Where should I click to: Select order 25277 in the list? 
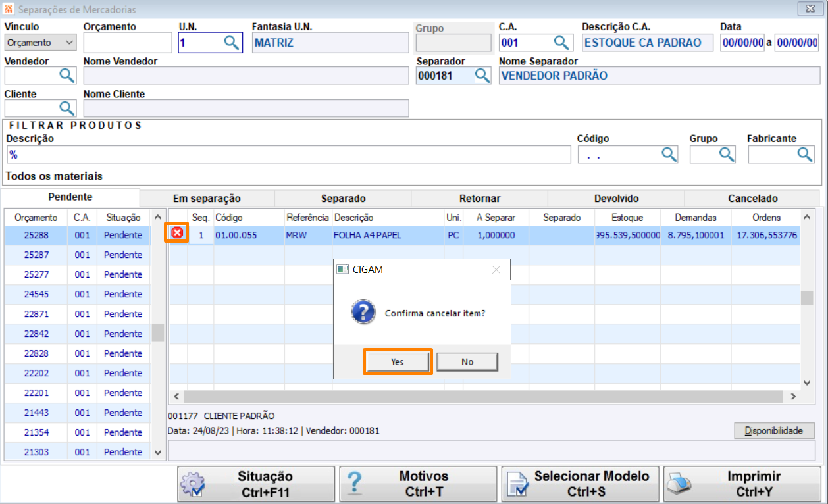[78, 274]
